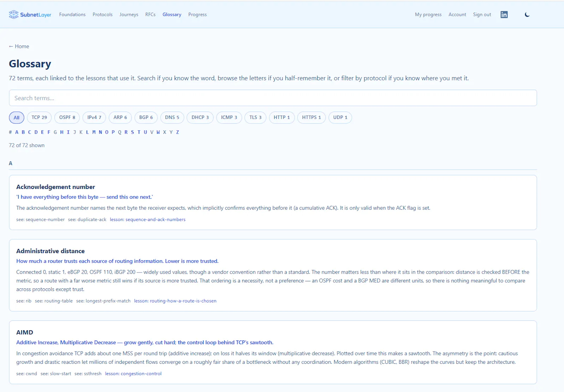
Task: Click the AIMD term title
Action: pyautogui.click(x=25, y=332)
